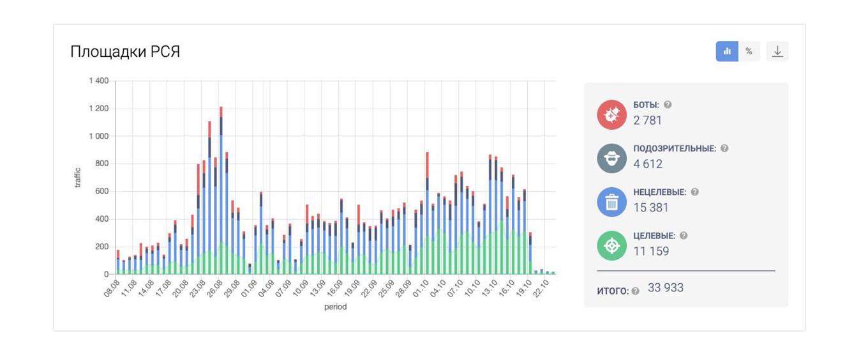
Task: Click the green target crosshair icon
Action: (611, 246)
